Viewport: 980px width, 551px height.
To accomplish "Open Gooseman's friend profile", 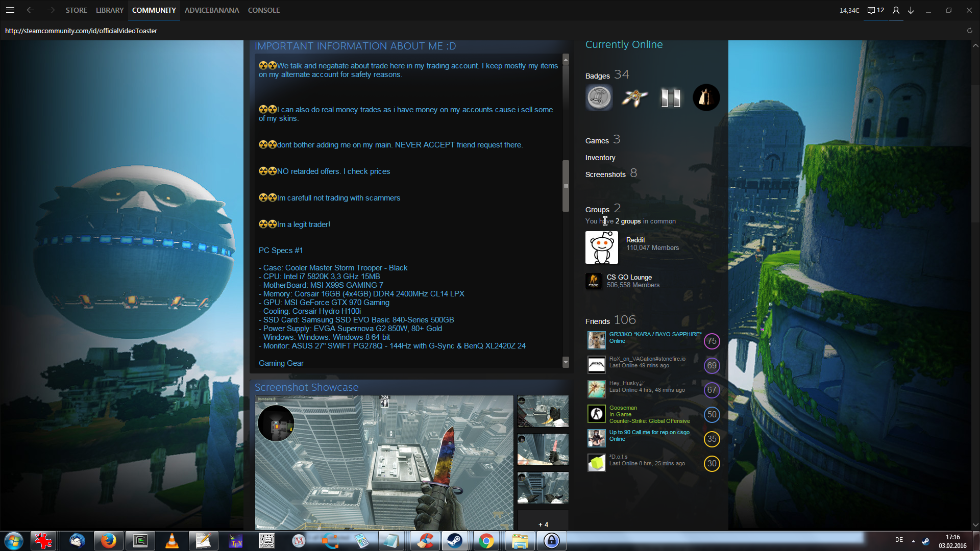I will pyautogui.click(x=623, y=408).
